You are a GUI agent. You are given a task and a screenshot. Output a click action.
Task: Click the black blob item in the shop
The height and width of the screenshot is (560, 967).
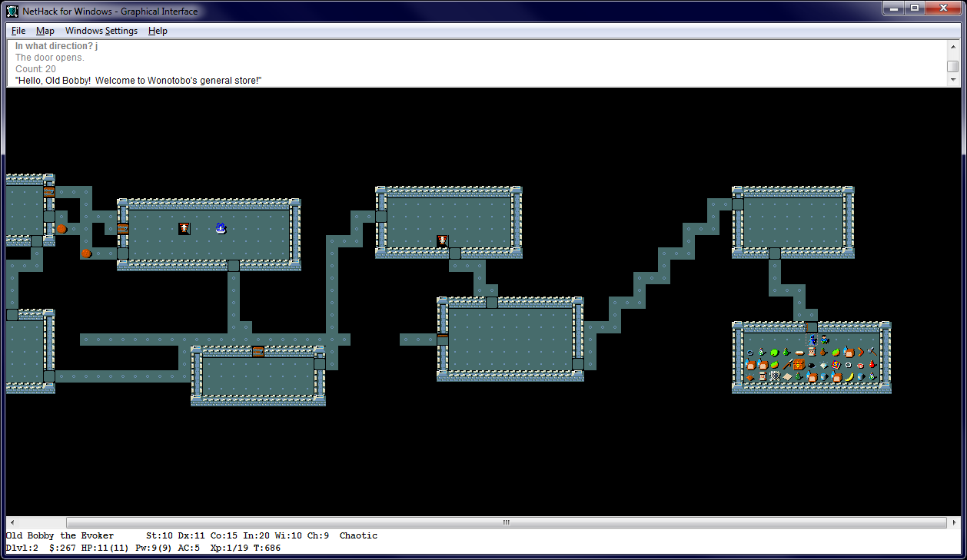[812, 364]
